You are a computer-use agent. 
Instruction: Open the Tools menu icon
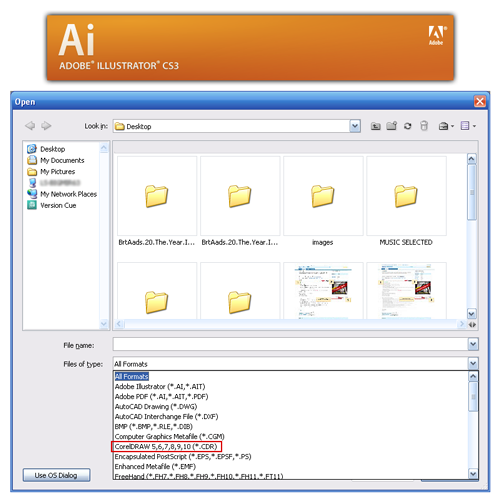(446, 126)
